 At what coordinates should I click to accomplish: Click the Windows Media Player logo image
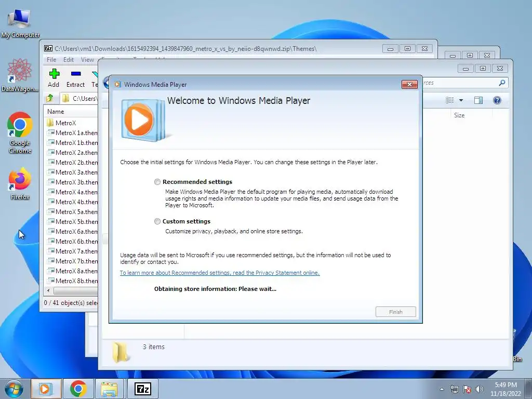coord(143,120)
